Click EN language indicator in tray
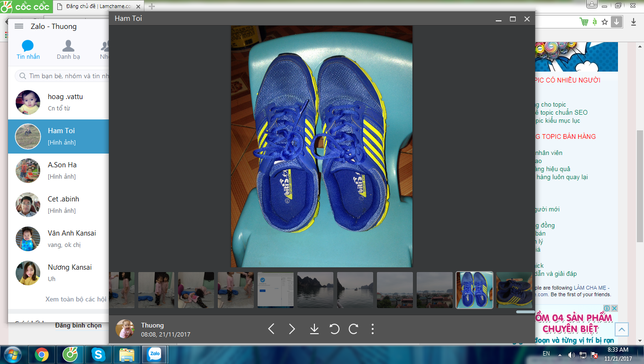The height and width of the screenshot is (364, 644). (x=546, y=354)
